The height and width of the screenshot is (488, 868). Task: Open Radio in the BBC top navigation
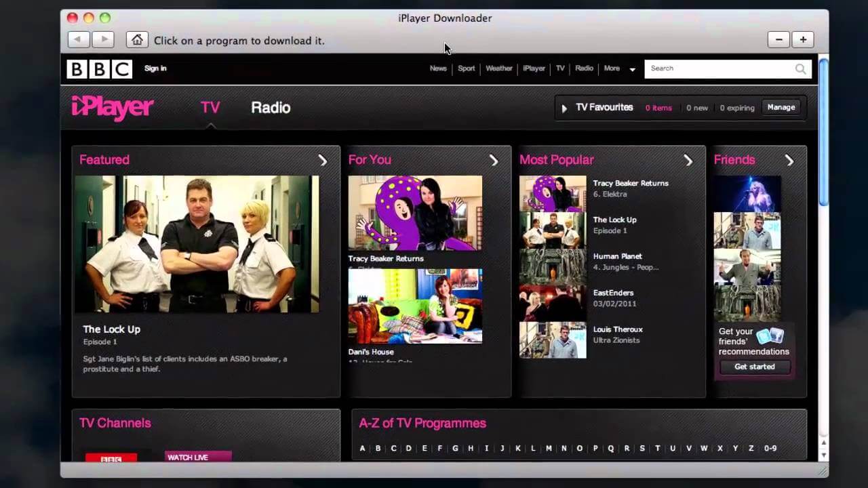pyautogui.click(x=584, y=68)
